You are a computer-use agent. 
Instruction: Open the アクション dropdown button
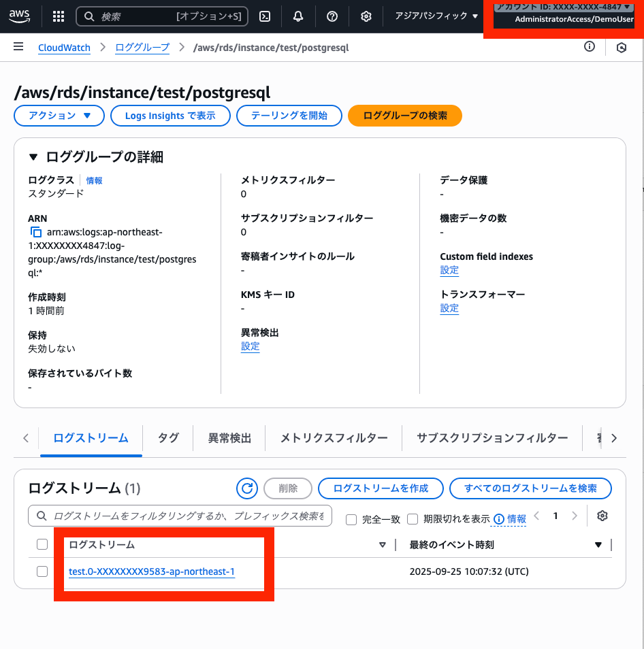coord(59,116)
